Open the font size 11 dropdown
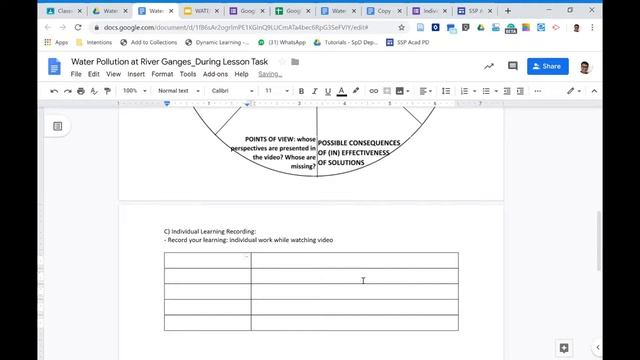This screenshot has width=640, height=360. coord(277,91)
